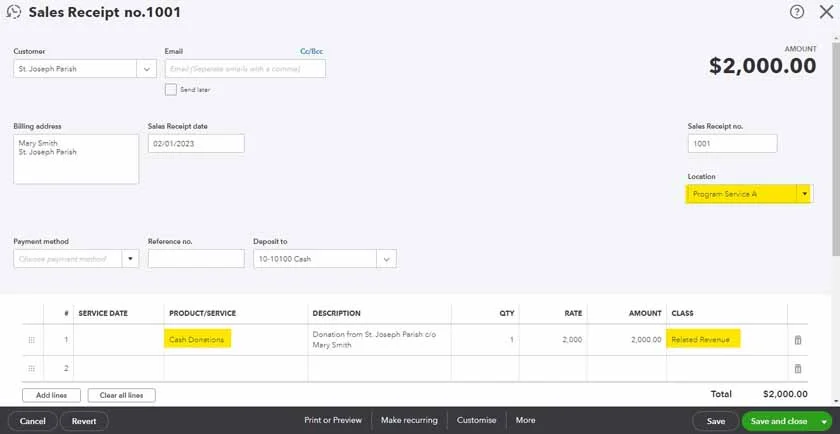
Task: Click the Location field Program Service A
Action: tap(741, 194)
